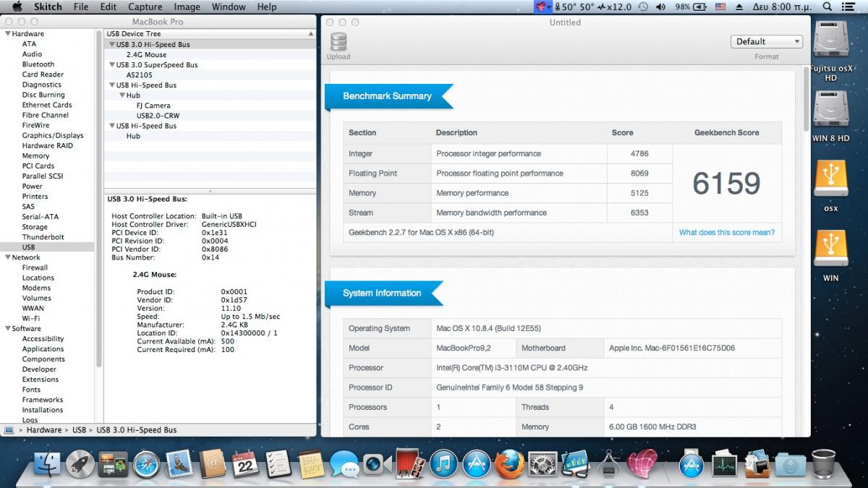Select Bluetooth in Hardware list
The height and width of the screenshot is (488, 868).
pos(38,64)
